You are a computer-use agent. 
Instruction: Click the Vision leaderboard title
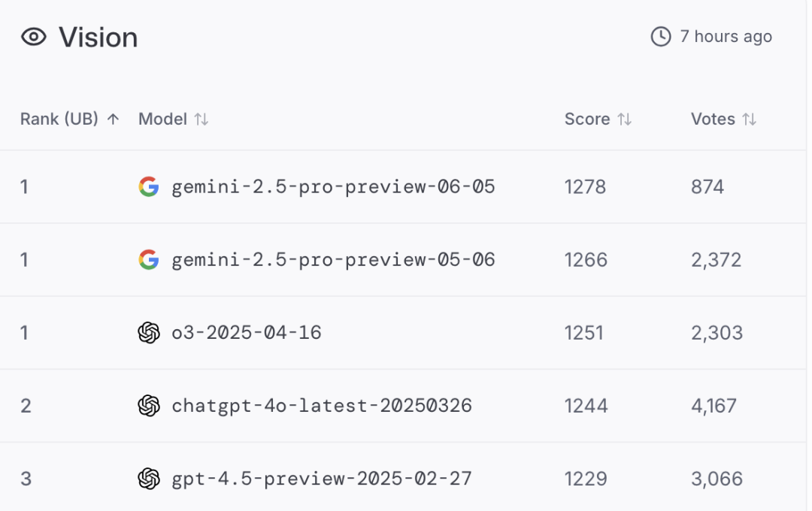(98, 37)
